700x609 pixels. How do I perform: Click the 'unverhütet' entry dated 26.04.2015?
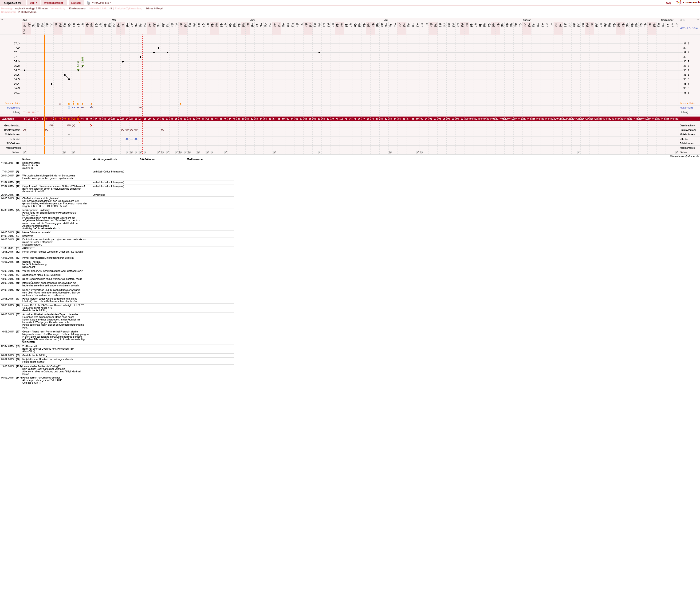[98, 195]
